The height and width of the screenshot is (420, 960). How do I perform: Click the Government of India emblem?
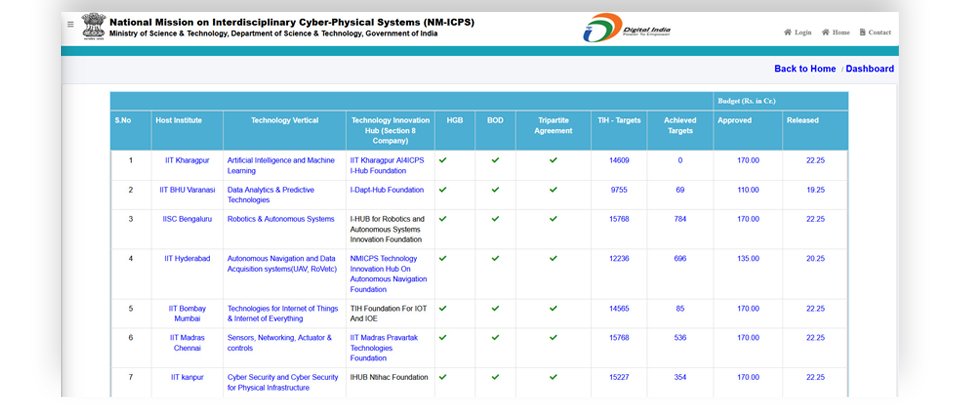click(93, 26)
